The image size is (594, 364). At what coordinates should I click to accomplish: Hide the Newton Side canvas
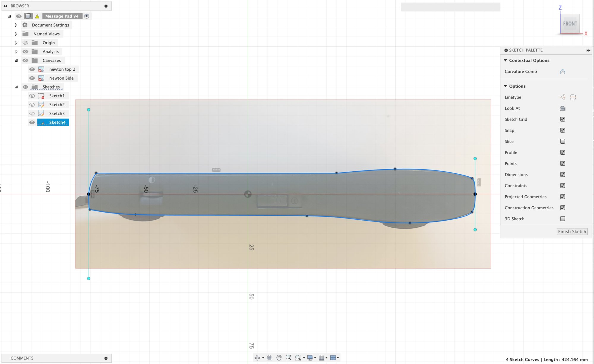pos(32,78)
